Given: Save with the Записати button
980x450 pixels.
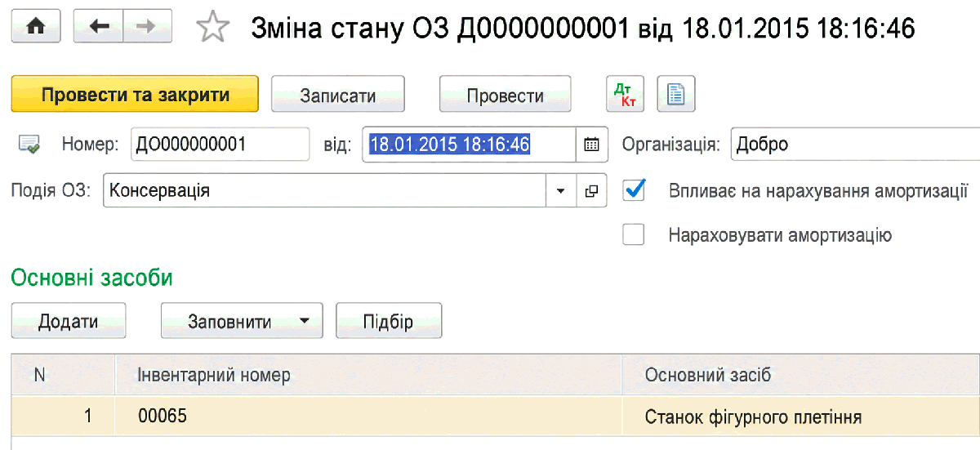Looking at the screenshot, I should click(338, 95).
